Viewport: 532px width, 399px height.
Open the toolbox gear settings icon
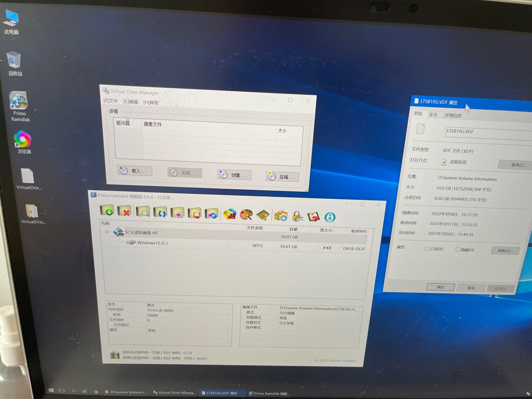(x=281, y=216)
